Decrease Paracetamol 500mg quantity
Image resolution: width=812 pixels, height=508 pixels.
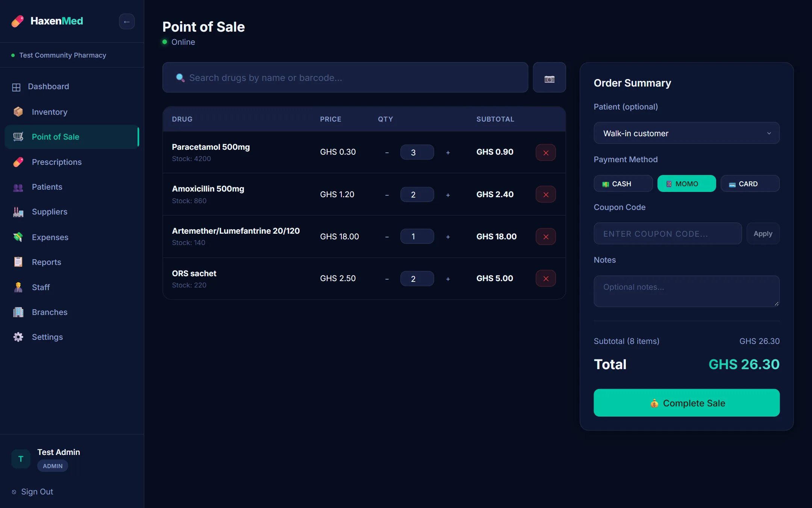(x=387, y=152)
